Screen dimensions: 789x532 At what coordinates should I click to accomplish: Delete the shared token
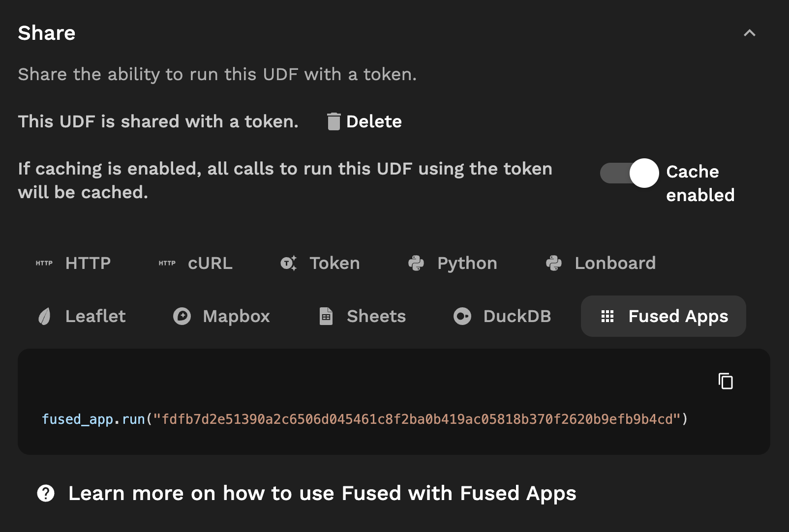[374, 121]
